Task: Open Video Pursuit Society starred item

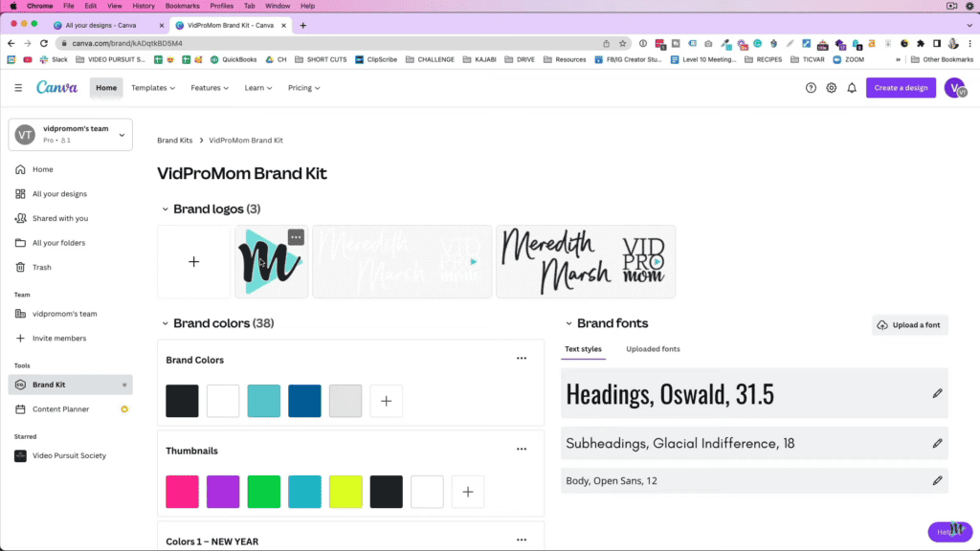Action: (60, 456)
